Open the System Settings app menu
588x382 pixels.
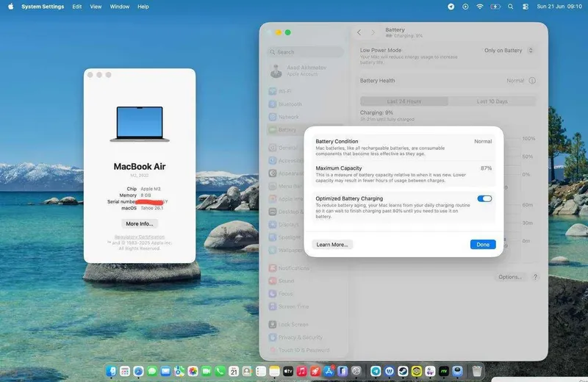point(43,7)
